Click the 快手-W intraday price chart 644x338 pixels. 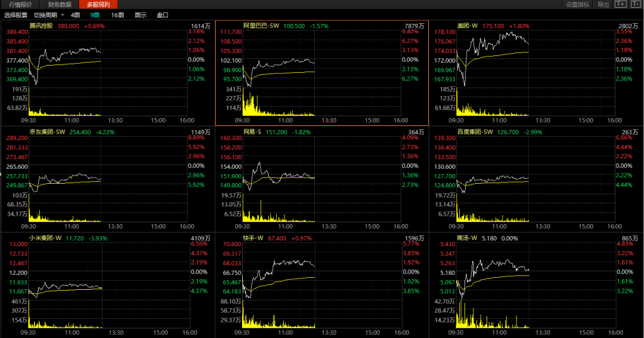(323, 271)
